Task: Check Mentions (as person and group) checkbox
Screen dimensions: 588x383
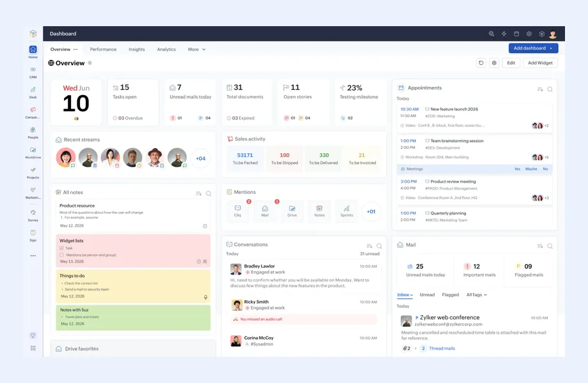Action: point(61,255)
